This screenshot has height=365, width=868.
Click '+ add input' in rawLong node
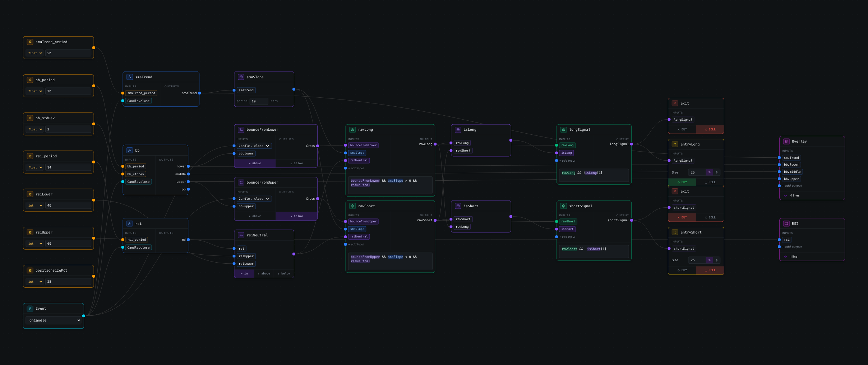click(356, 168)
